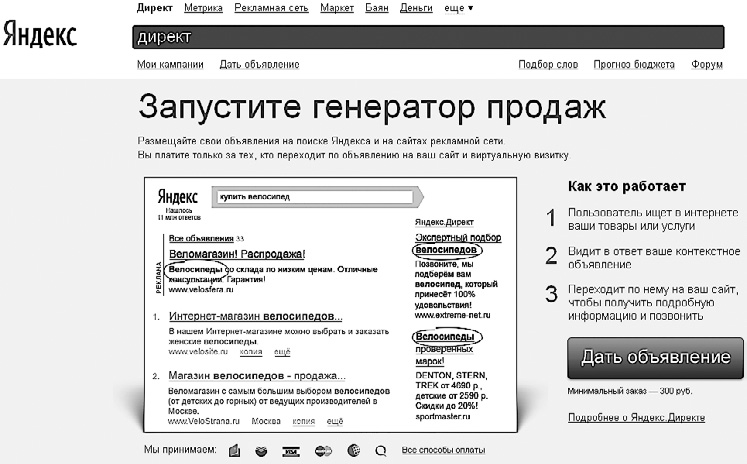Expand the 'еще' services dropdown
747x464 pixels.
[x=458, y=8]
